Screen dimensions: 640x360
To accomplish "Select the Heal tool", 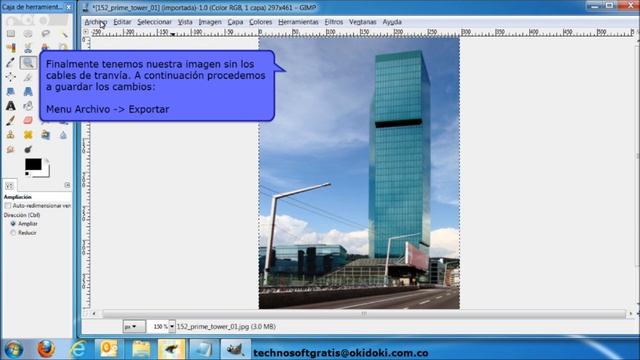I will [x=28, y=135].
